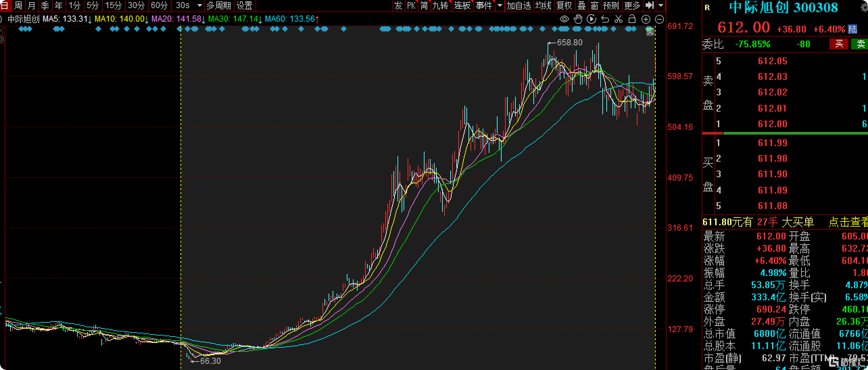This screenshot has height=370, width=868.
Task: Click the 委比 -75.85% value
Action: click(752, 44)
